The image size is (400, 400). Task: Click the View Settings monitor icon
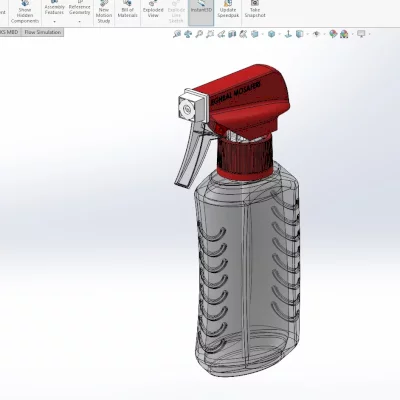pos(361,34)
